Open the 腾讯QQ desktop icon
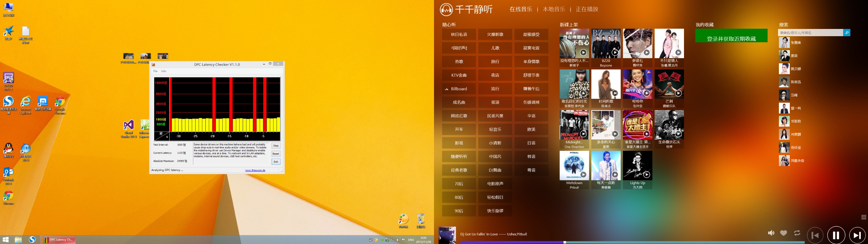This screenshot has height=244, width=868. click(x=8, y=150)
